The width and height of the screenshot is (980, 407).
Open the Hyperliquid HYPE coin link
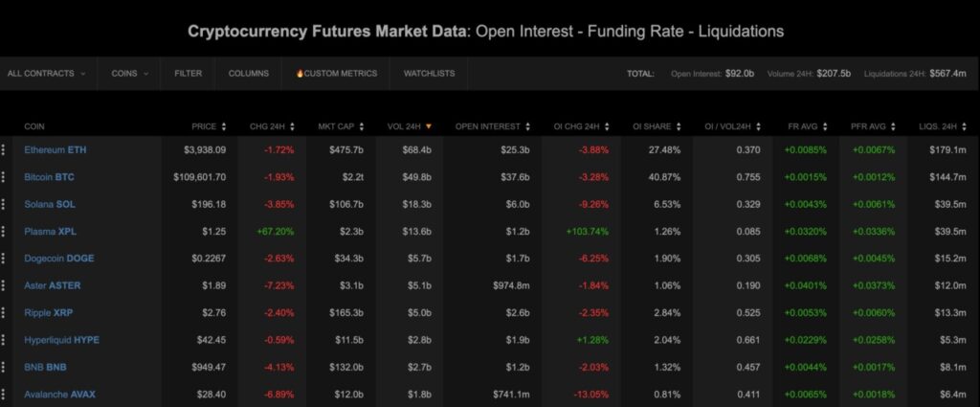tap(62, 340)
